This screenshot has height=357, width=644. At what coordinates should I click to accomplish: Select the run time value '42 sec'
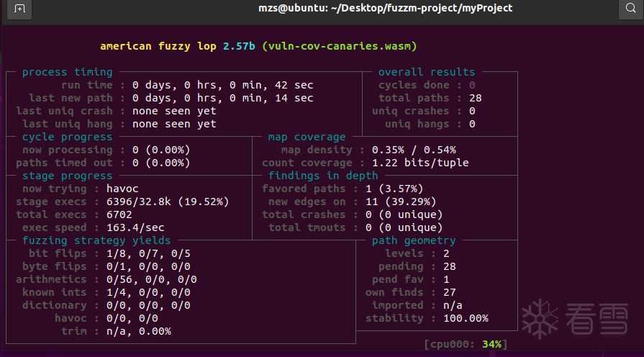coord(294,85)
